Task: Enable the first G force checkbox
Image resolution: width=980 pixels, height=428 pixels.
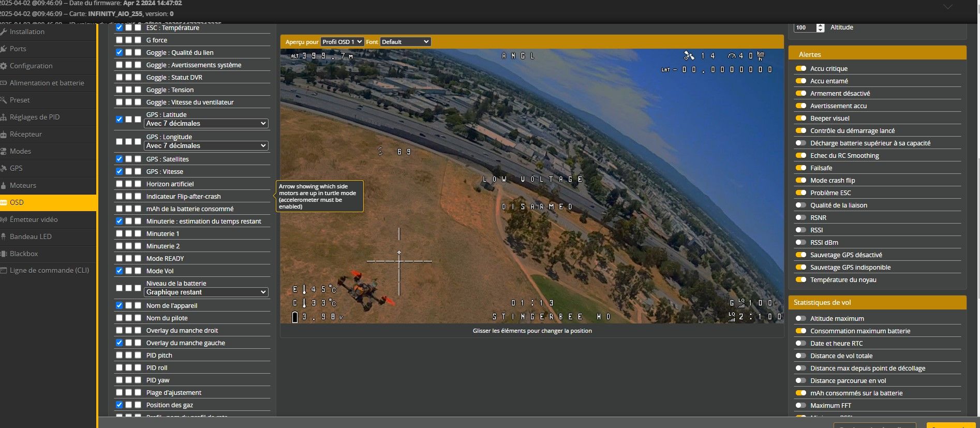Action: (x=120, y=40)
